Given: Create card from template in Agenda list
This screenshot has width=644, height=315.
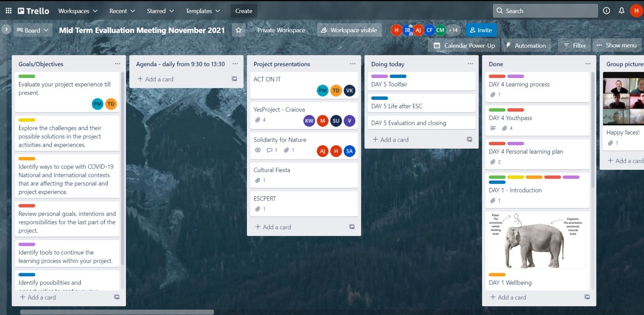Looking at the screenshot, I should (x=234, y=79).
